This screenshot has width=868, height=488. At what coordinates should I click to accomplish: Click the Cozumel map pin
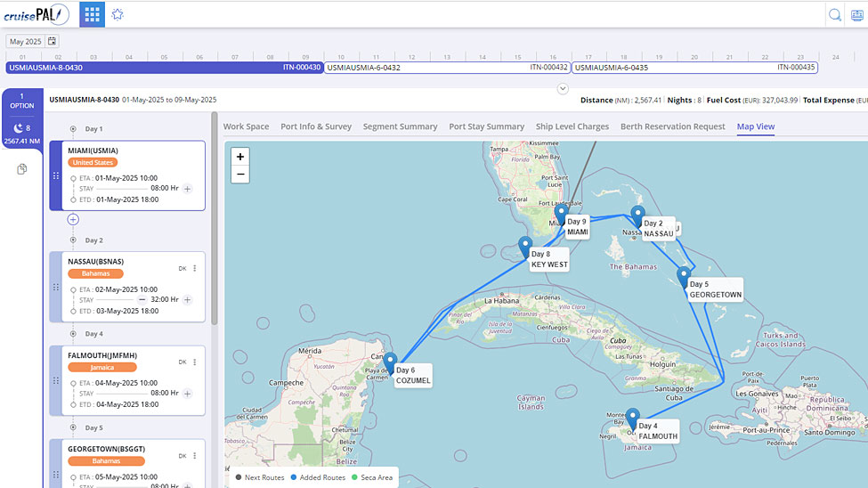389,362
